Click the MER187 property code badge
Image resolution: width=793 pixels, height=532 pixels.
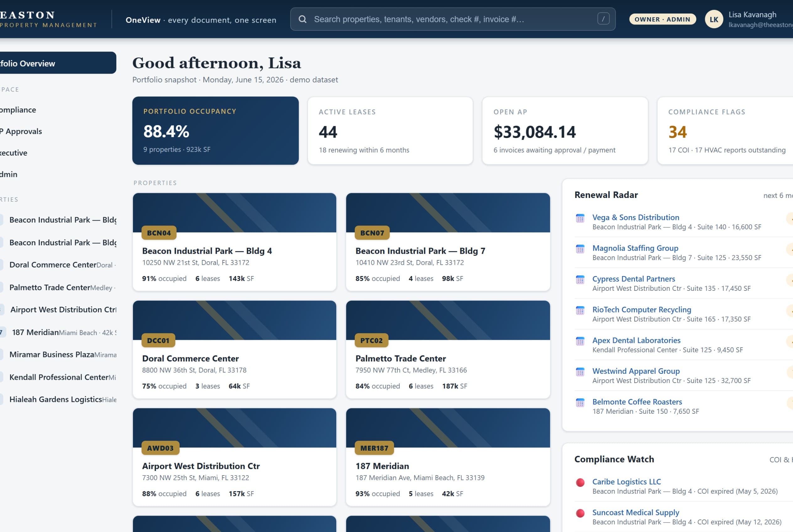coord(374,448)
